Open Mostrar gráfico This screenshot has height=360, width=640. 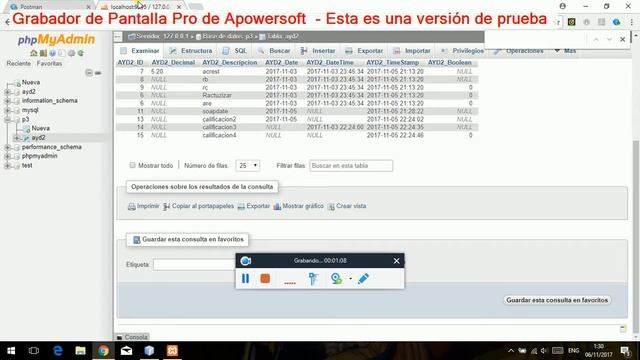pyautogui.click(x=298, y=206)
